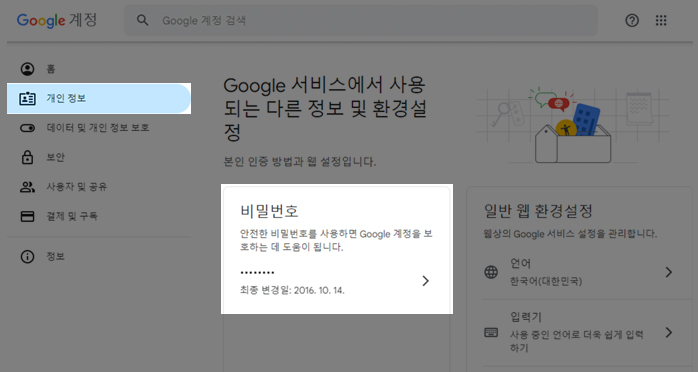The height and width of the screenshot is (372, 698).
Task: Click the 한국어(대한민국) value
Action: (546, 281)
